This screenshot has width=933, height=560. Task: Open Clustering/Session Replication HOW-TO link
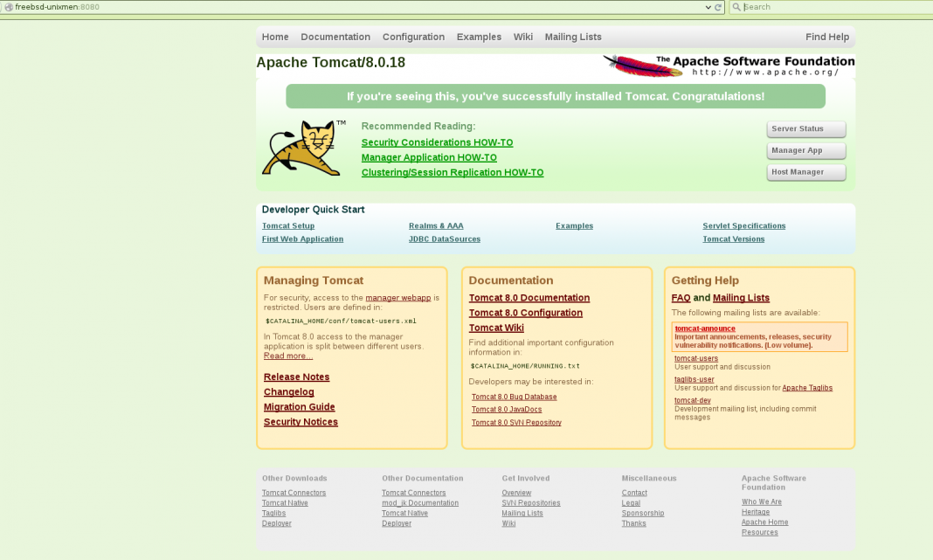[453, 173]
